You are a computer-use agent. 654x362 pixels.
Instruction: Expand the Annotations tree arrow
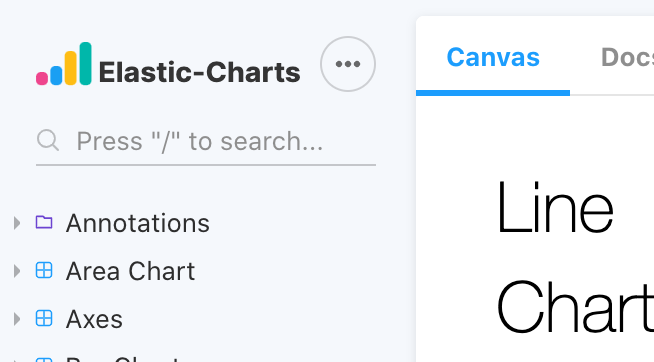pyautogui.click(x=17, y=223)
